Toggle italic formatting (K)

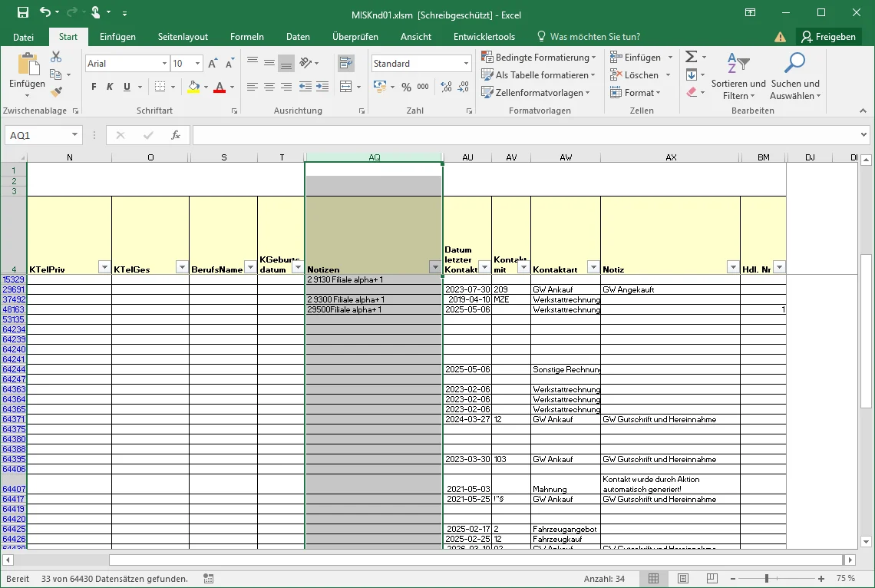point(110,87)
